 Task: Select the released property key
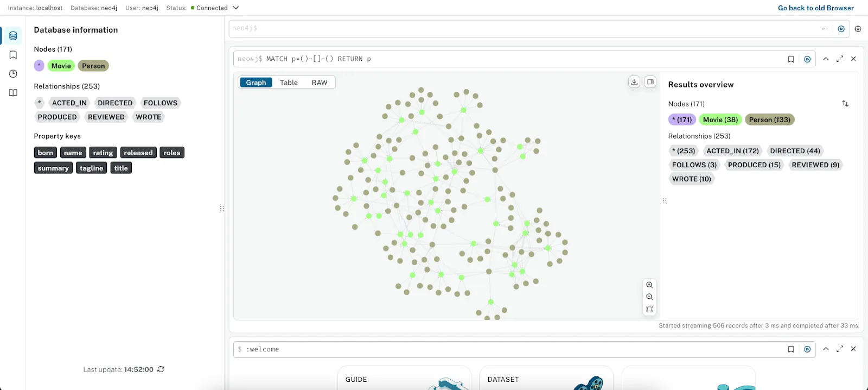point(138,153)
